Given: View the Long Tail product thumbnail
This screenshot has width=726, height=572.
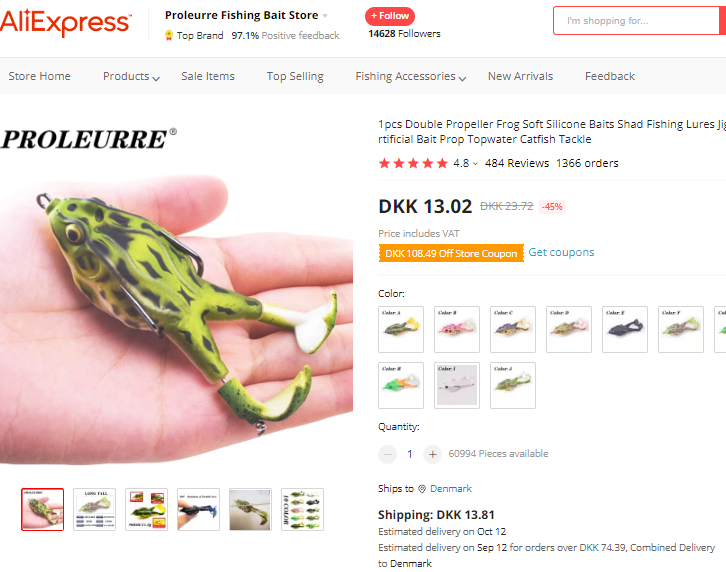Looking at the screenshot, I should [x=94, y=509].
